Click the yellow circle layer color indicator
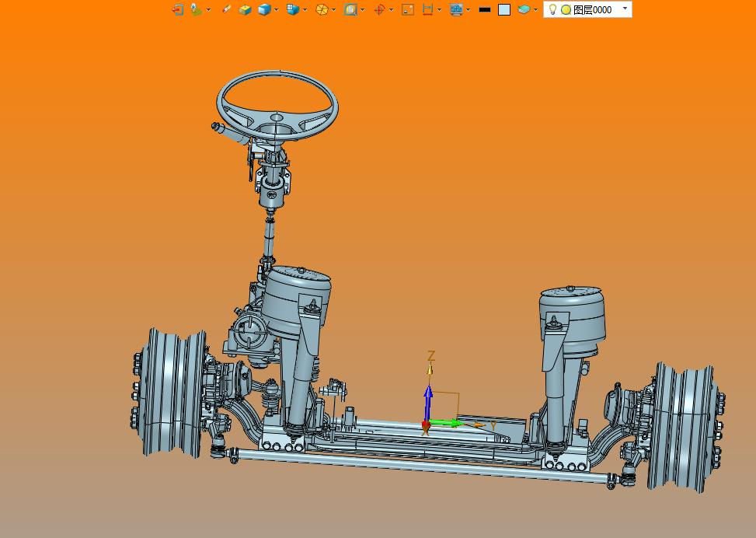 (x=566, y=9)
